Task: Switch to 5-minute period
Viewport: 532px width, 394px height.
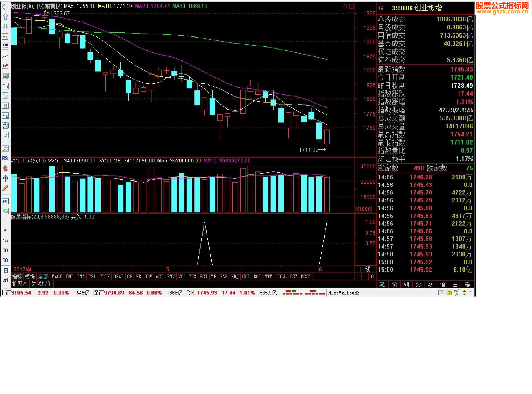Action: coord(5,231)
